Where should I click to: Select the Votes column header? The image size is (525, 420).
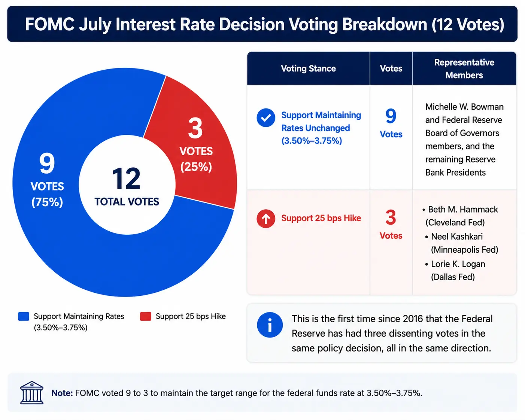point(391,69)
